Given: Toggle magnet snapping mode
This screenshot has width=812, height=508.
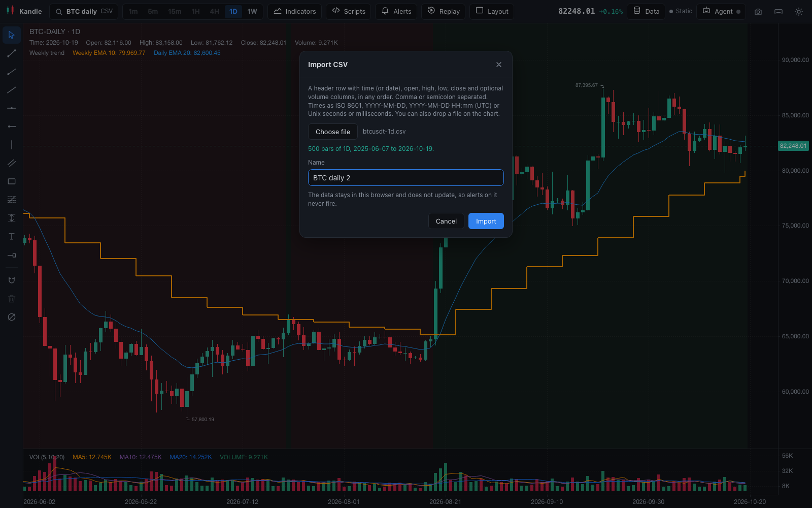Looking at the screenshot, I should (12, 280).
